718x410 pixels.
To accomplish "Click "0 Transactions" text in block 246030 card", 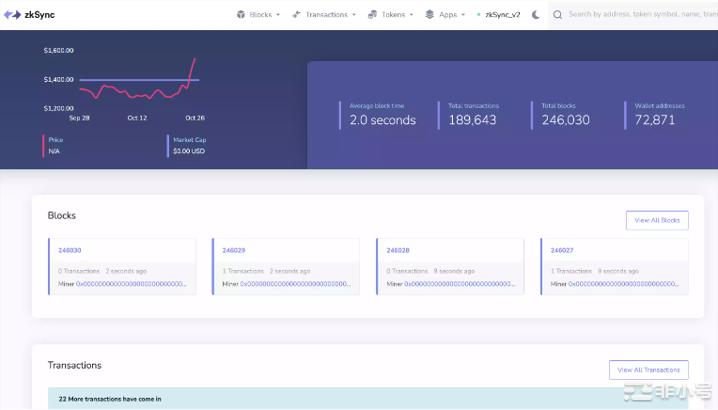I will point(79,271).
